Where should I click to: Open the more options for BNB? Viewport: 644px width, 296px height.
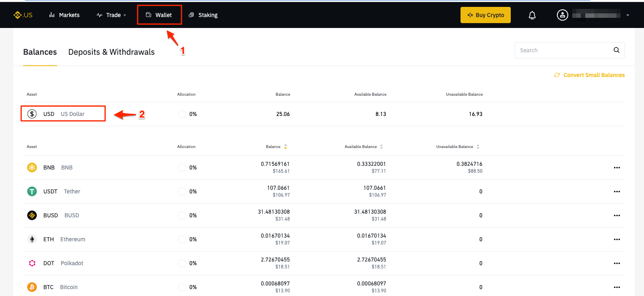[x=617, y=167]
